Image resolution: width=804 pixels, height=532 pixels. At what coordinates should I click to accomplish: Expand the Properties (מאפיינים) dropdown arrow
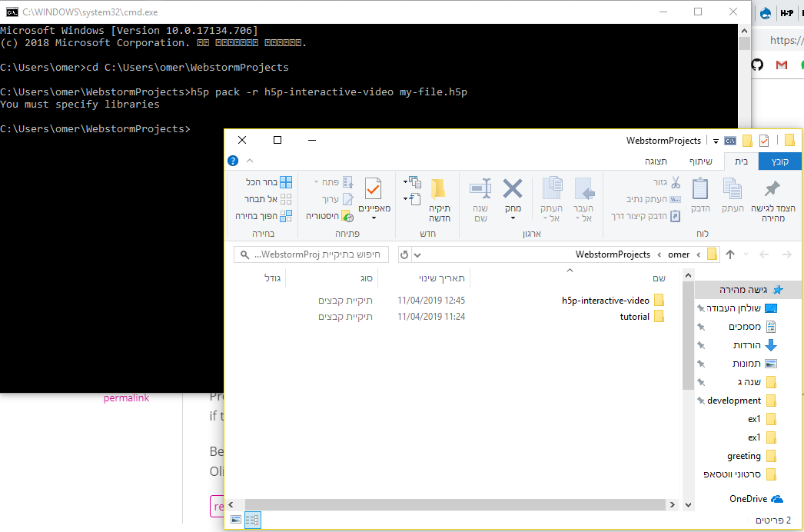[374, 218]
